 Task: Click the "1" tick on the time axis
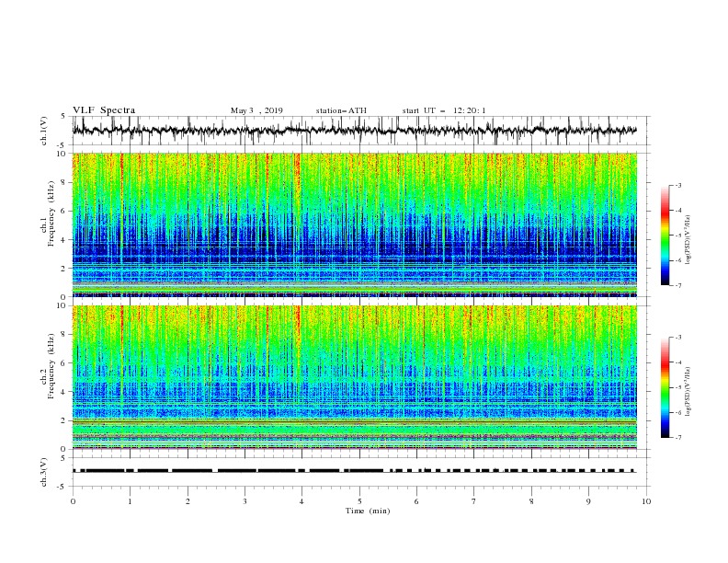tap(130, 501)
